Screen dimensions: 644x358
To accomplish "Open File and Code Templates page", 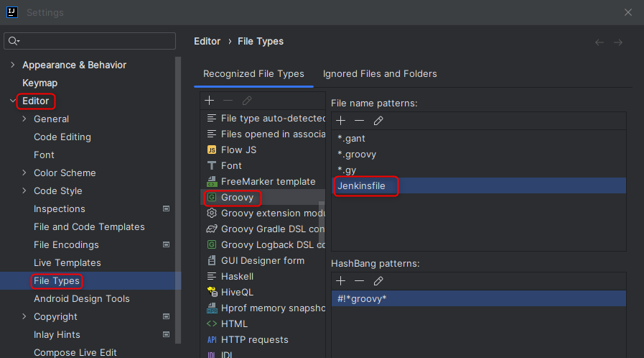I will 89,227.
